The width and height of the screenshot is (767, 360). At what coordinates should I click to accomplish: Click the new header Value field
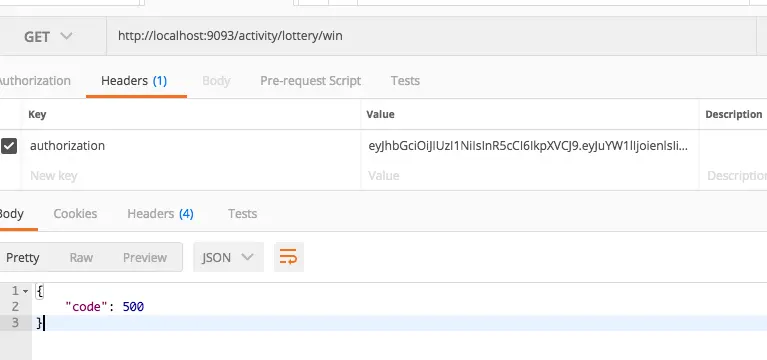coord(530,176)
